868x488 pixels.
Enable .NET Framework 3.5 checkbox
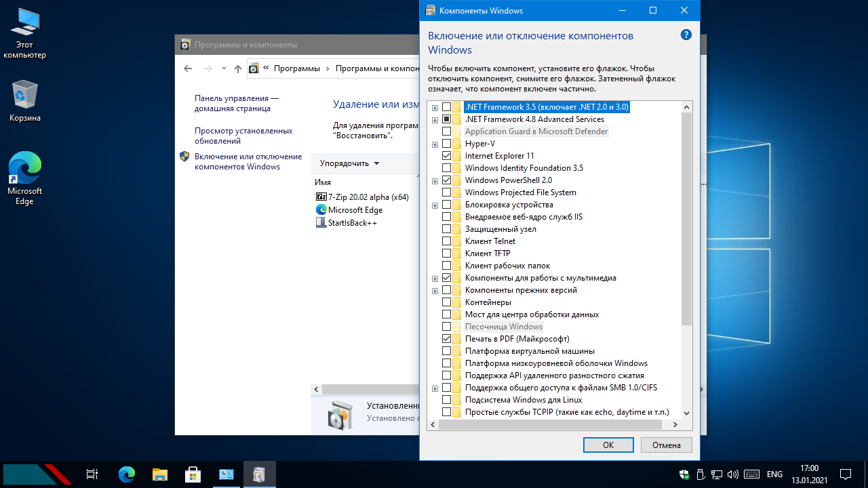[446, 107]
